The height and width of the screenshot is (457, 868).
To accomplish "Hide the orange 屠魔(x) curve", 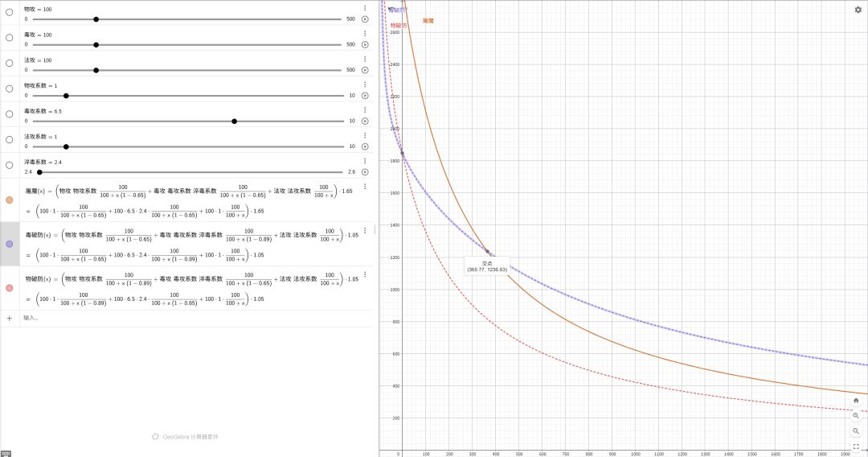I will point(10,200).
